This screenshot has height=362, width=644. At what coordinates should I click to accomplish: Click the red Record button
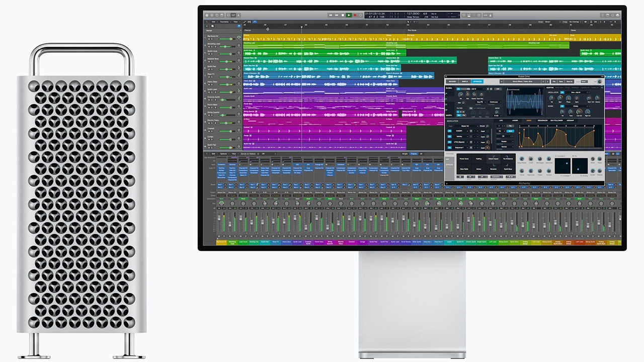355,15
